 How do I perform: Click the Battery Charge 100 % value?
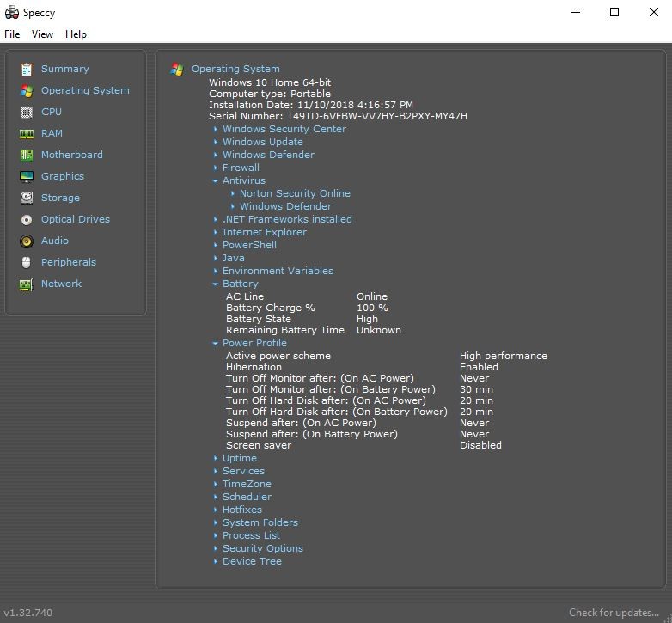tap(372, 308)
